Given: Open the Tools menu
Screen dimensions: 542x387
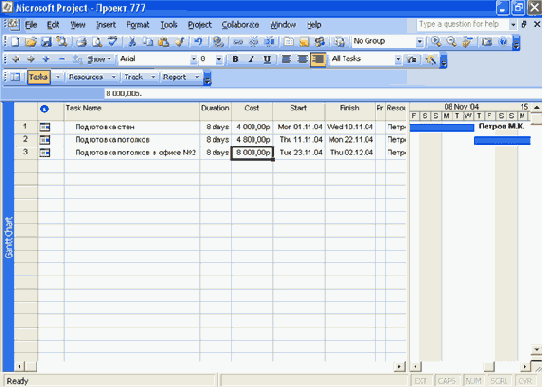Looking at the screenshot, I should (169, 25).
